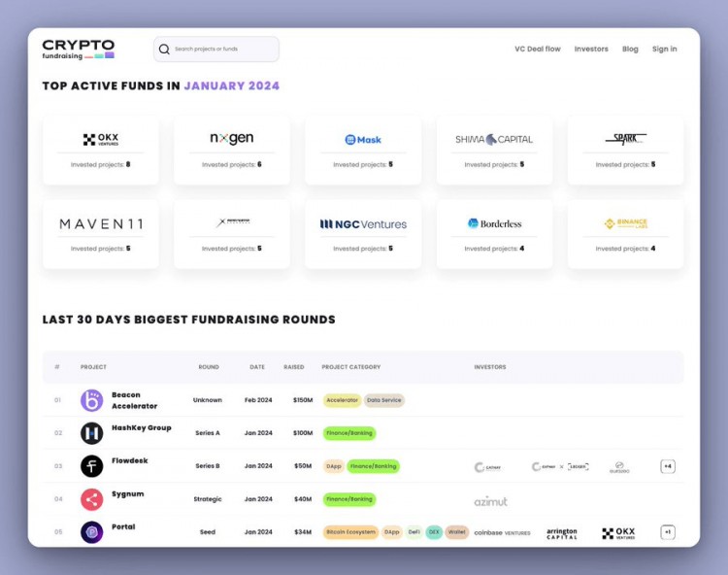Click the Bitcoin Ecosystem category tag

coord(350,532)
